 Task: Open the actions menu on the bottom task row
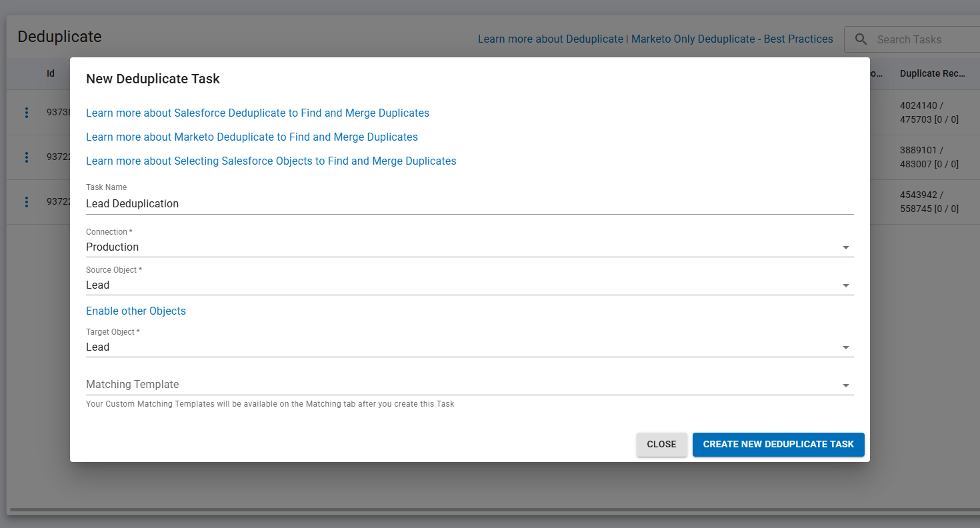coord(26,201)
